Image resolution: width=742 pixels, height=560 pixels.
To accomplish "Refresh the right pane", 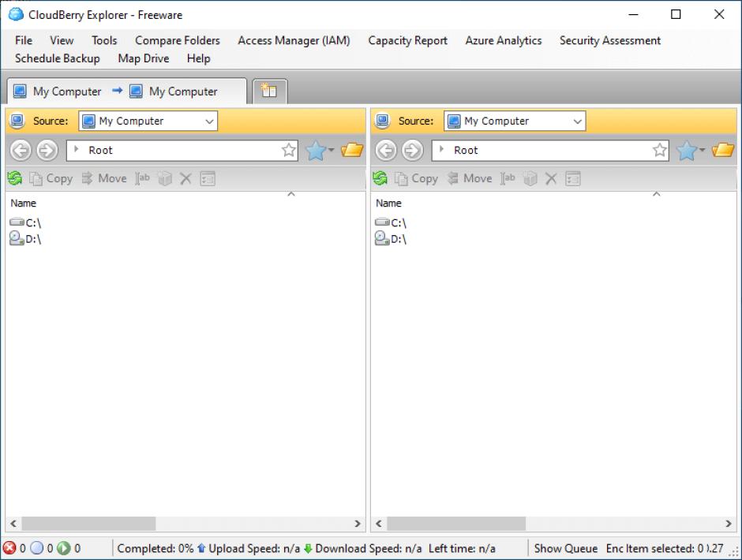I will pyautogui.click(x=380, y=178).
